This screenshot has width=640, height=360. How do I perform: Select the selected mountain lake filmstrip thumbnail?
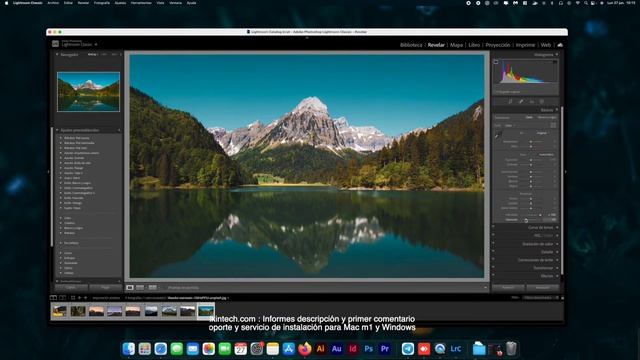pos(206,311)
